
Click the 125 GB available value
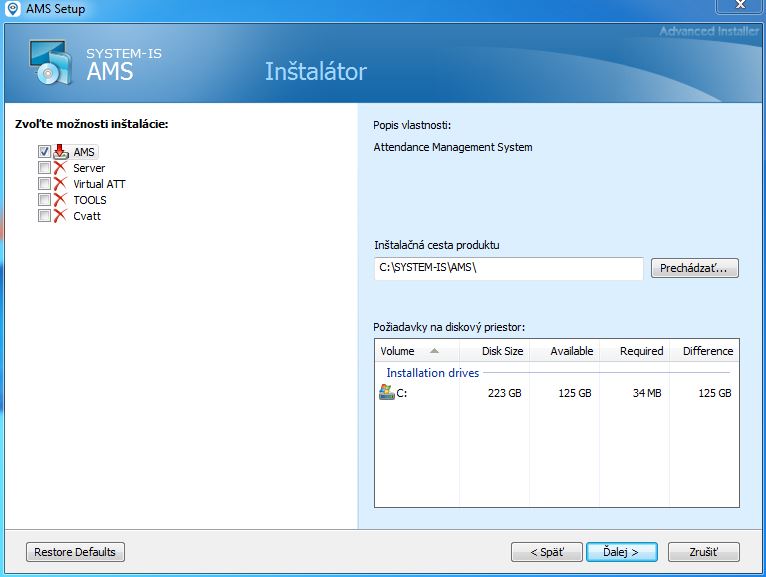pyautogui.click(x=575, y=393)
